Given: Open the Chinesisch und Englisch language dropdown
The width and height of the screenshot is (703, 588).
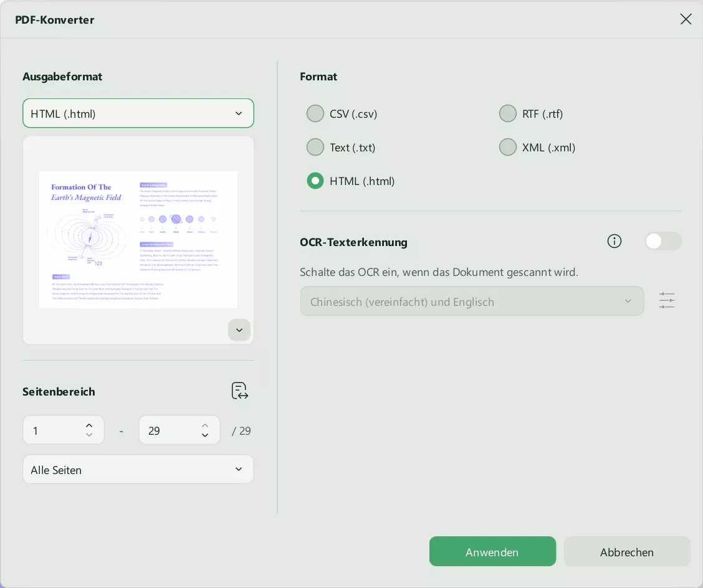Looking at the screenshot, I should (472, 301).
